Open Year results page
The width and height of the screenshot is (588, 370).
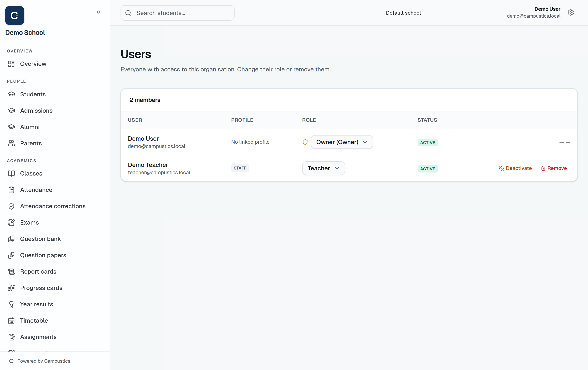click(x=37, y=304)
